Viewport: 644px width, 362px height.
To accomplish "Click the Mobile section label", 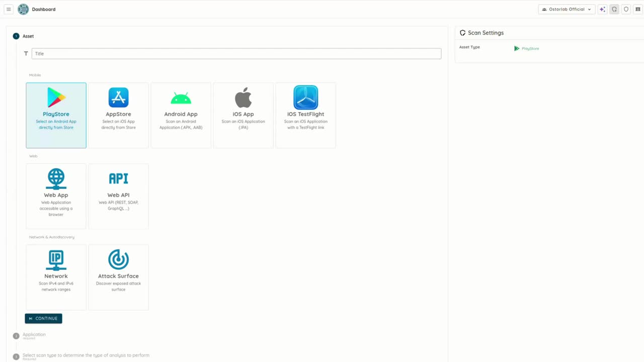I will [x=35, y=75].
